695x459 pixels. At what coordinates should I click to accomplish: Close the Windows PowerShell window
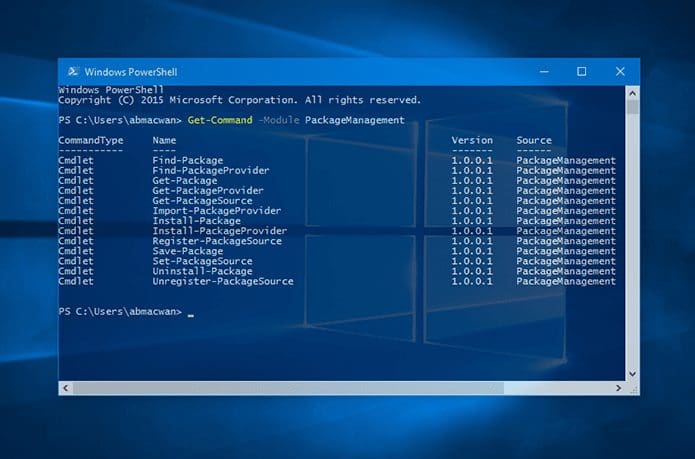click(620, 71)
